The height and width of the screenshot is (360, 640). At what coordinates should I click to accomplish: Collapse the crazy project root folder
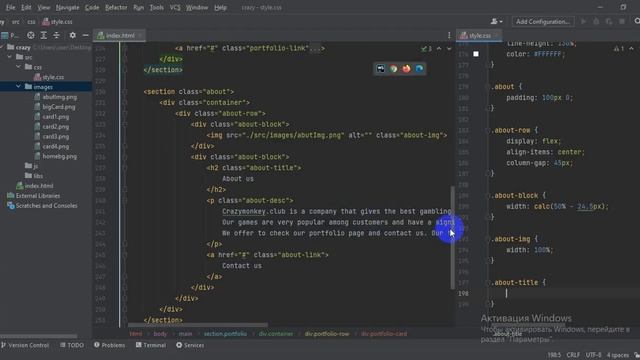[2, 47]
